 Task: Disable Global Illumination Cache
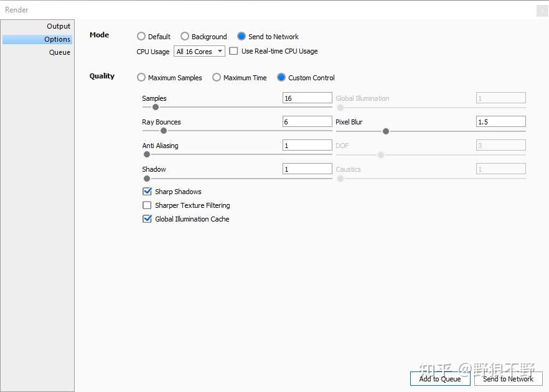pos(148,219)
